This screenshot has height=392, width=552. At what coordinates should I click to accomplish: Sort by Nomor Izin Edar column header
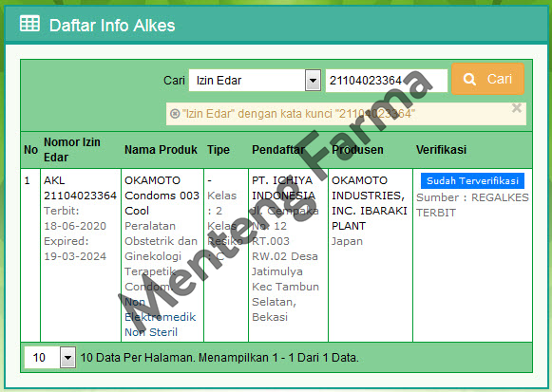pyautogui.click(x=72, y=149)
